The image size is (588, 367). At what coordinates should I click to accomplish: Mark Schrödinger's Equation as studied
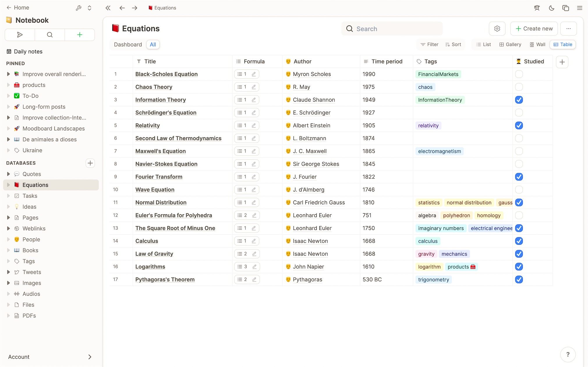(519, 113)
